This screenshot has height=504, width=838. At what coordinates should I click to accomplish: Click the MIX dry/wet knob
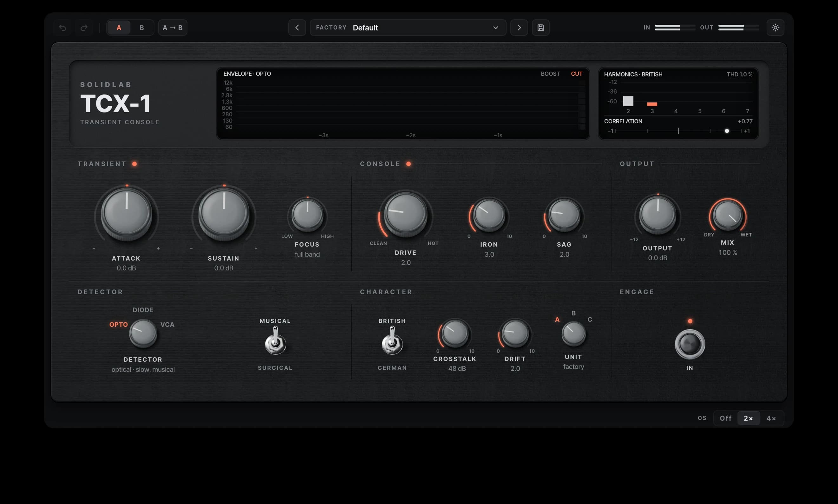pos(728,215)
